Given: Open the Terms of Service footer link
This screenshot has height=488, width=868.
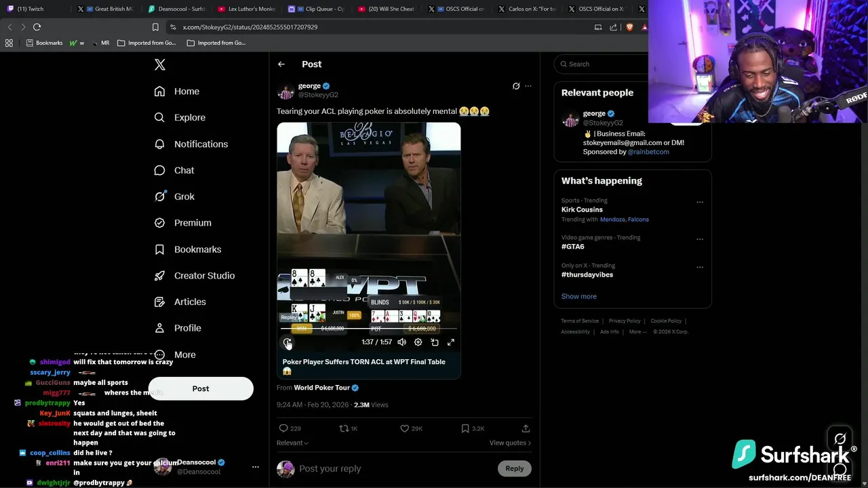Looking at the screenshot, I should (x=580, y=321).
